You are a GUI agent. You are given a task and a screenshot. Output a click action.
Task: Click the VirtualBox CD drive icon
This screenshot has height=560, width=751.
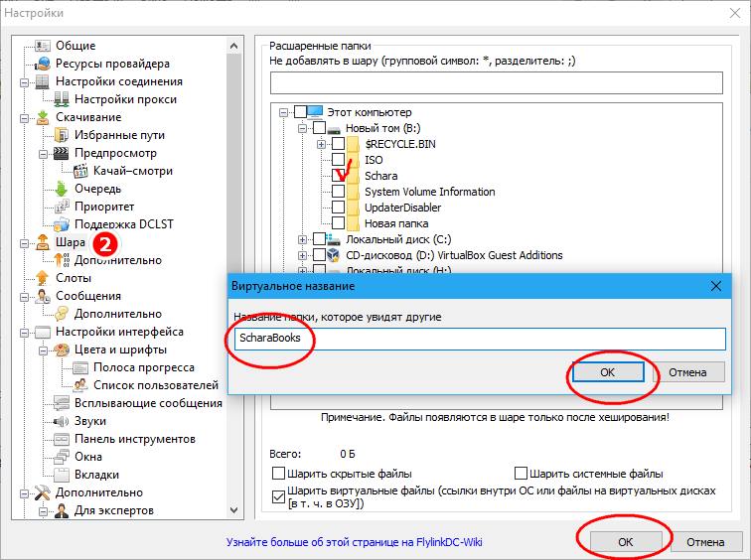(334, 255)
